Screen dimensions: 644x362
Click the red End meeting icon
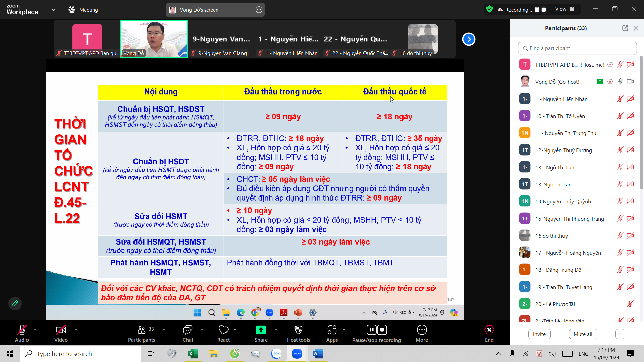489,330
